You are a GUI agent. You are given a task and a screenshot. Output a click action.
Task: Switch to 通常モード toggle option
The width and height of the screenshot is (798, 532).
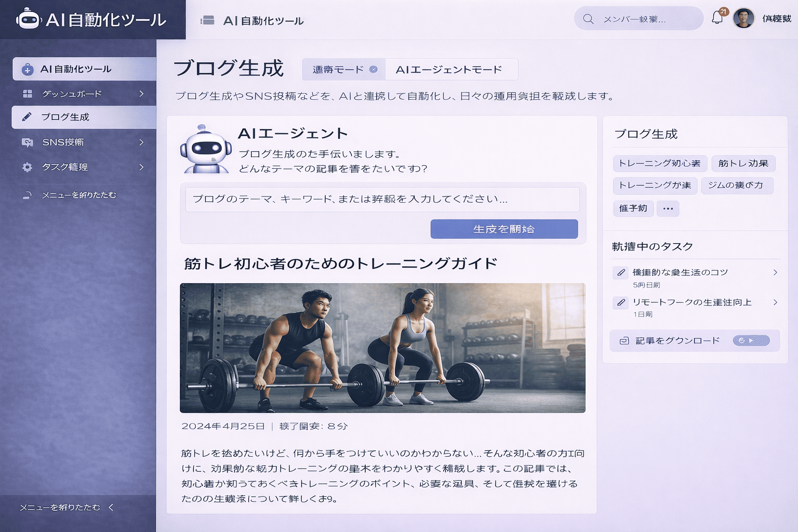coord(344,70)
